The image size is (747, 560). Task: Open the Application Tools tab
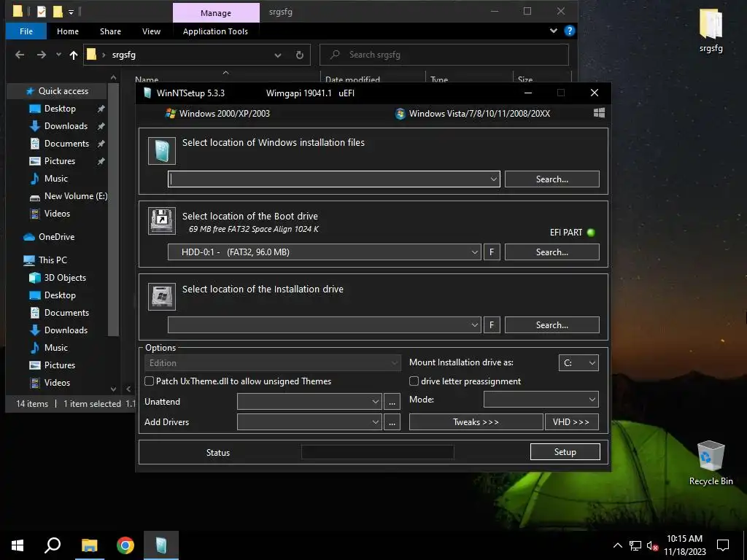(215, 31)
